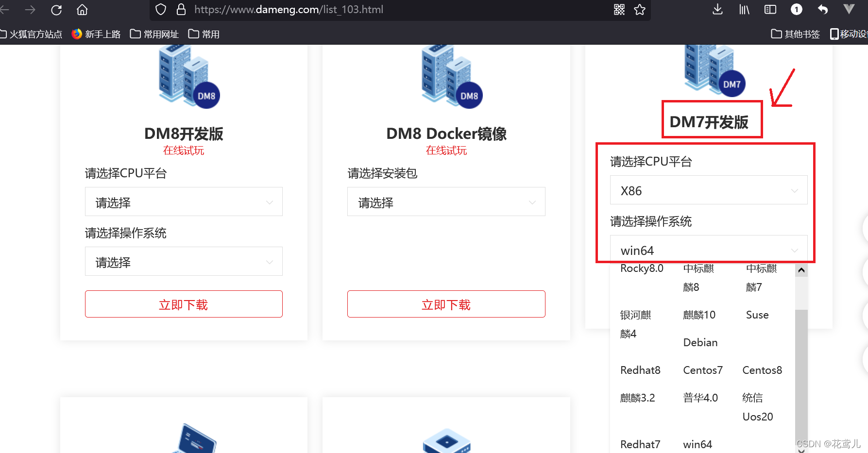
Task: Click the OS dropdown list scrollbar thumb
Action: (x=801, y=377)
